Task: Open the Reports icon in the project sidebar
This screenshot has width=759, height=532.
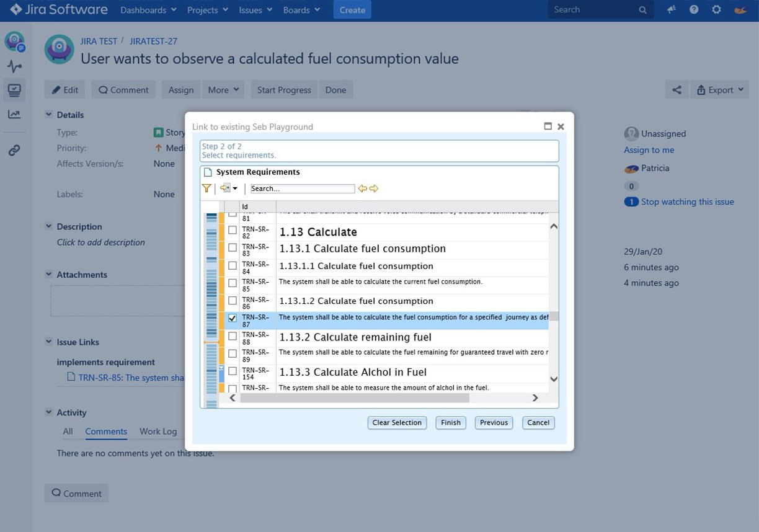Action: click(x=14, y=113)
